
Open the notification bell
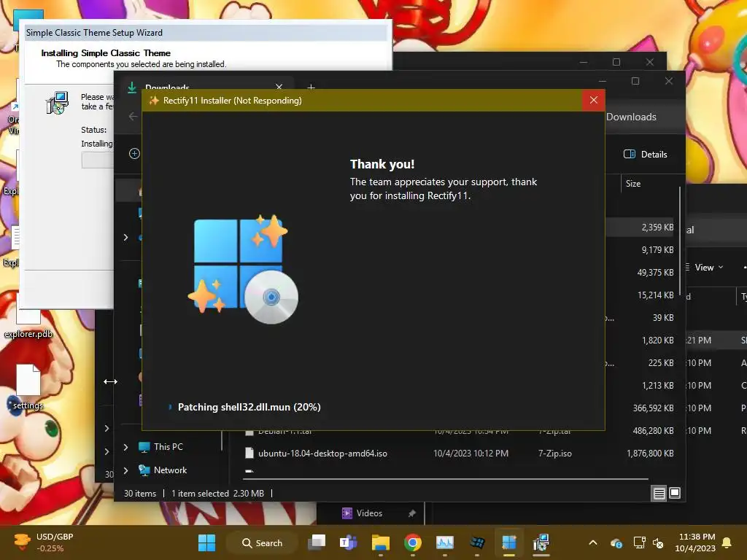point(727,542)
